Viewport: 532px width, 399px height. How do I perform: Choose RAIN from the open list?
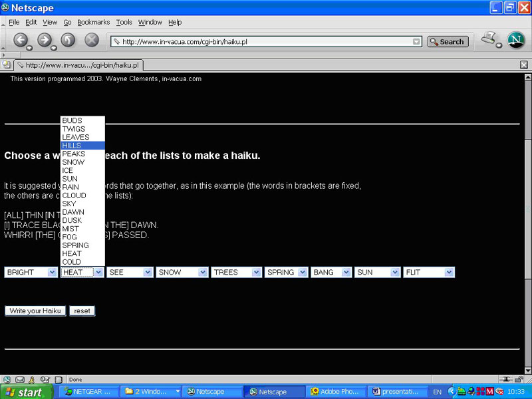coord(82,187)
